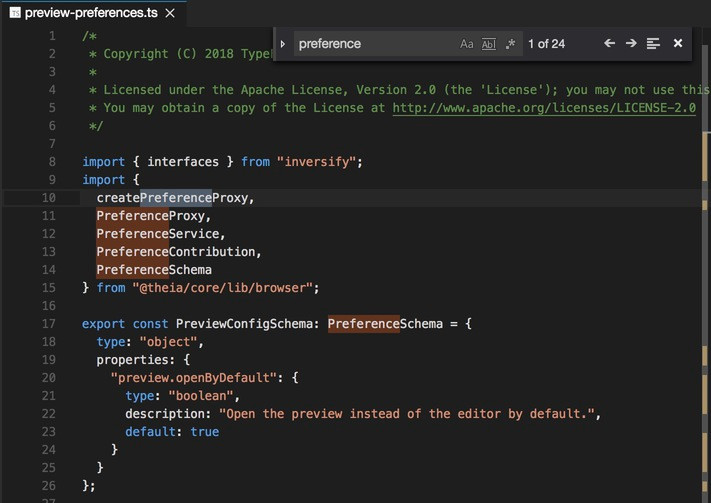This screenshot has height=503, width=711.
Task: Click 'PreferenceContribution,' on line 13
Action: click(x=179, y=252)
